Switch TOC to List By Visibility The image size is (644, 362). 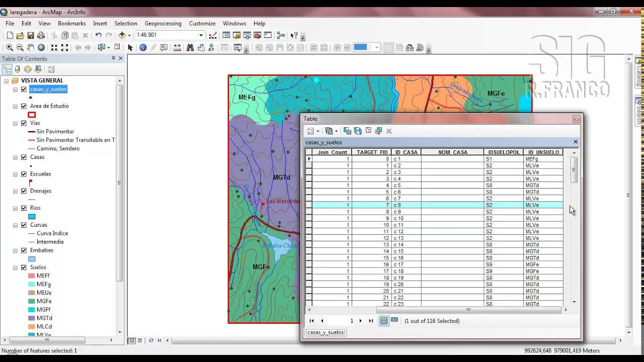tap(28, 69)
